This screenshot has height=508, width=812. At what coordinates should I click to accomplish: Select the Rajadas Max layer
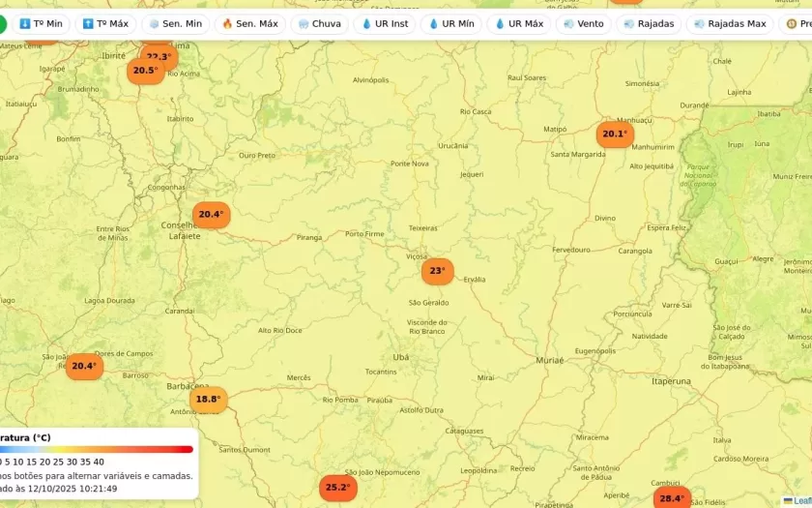(x=729, y=23)
